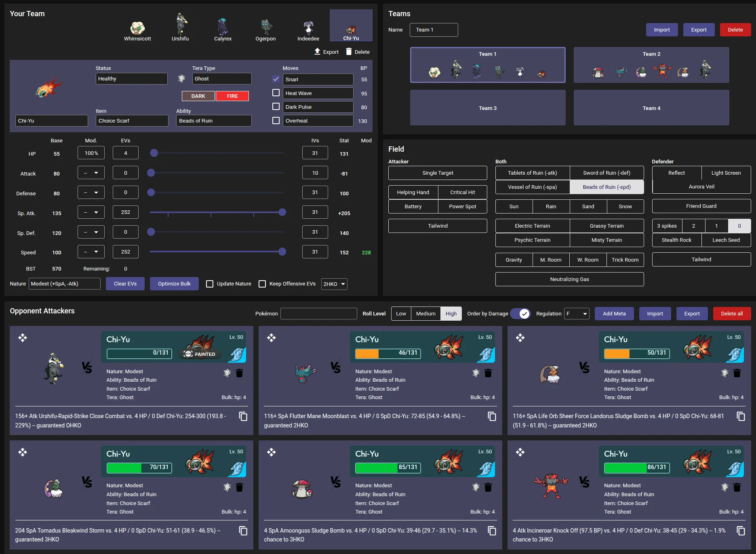Select Ogerpon team member icon

[265, 31]
